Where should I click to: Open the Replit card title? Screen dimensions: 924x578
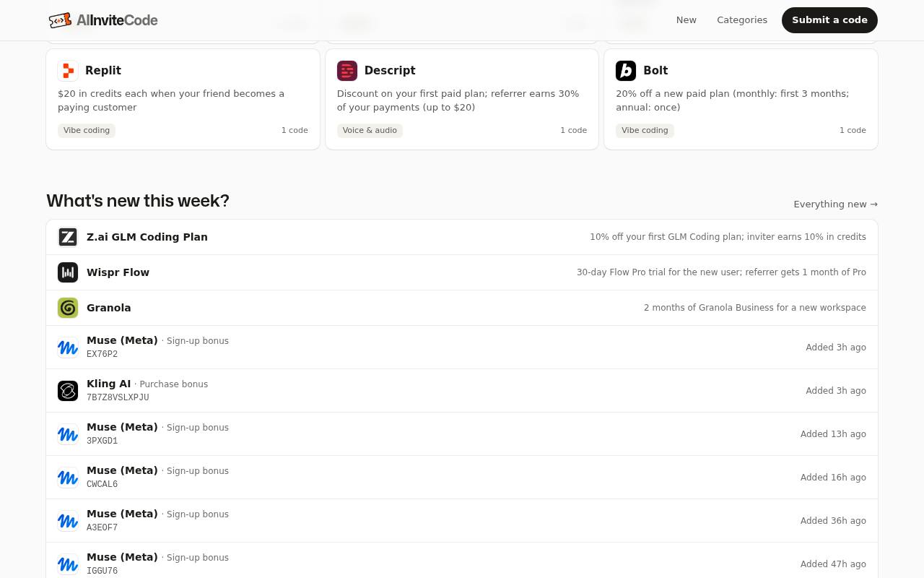coord(103,71)
